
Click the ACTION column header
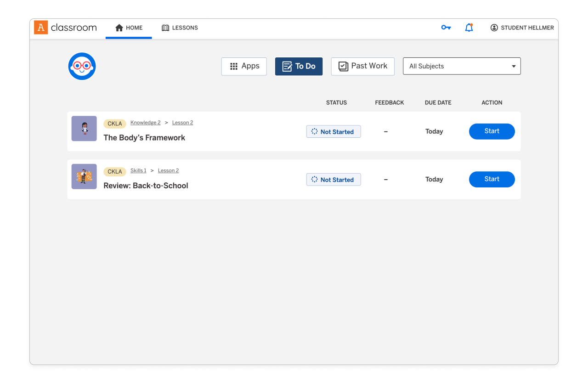coord(492,103)
